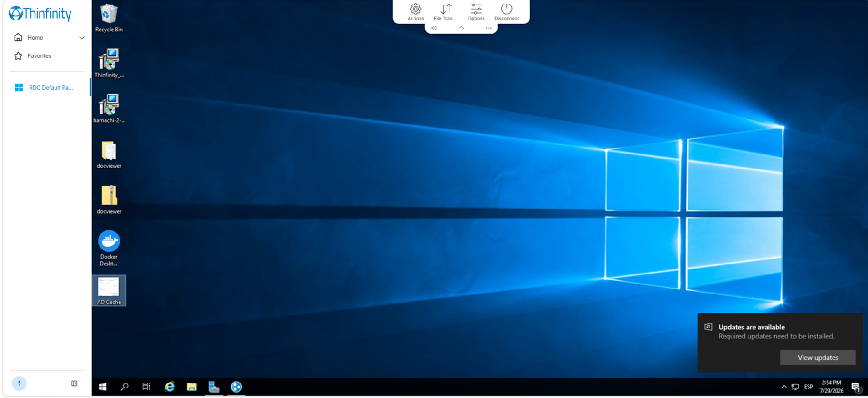Open the network status tray icon
The height and width of the screenshot is (398, 868).
point(795,387)
